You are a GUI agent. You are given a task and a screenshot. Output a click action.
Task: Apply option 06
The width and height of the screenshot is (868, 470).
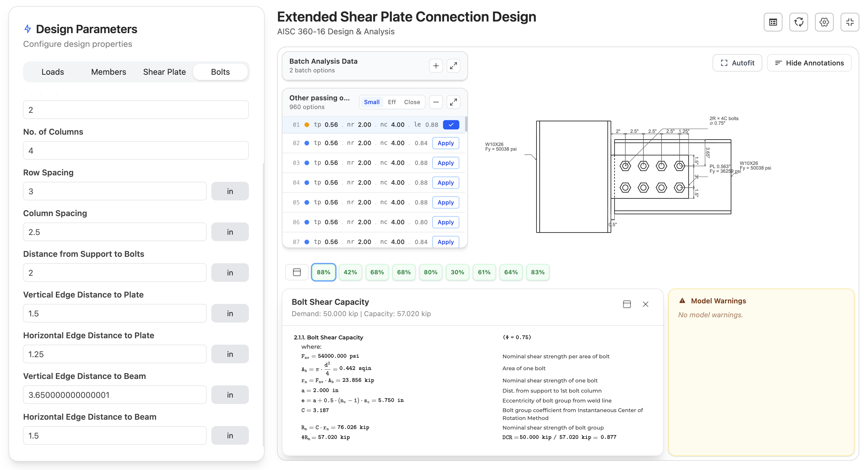pos(445,222)
